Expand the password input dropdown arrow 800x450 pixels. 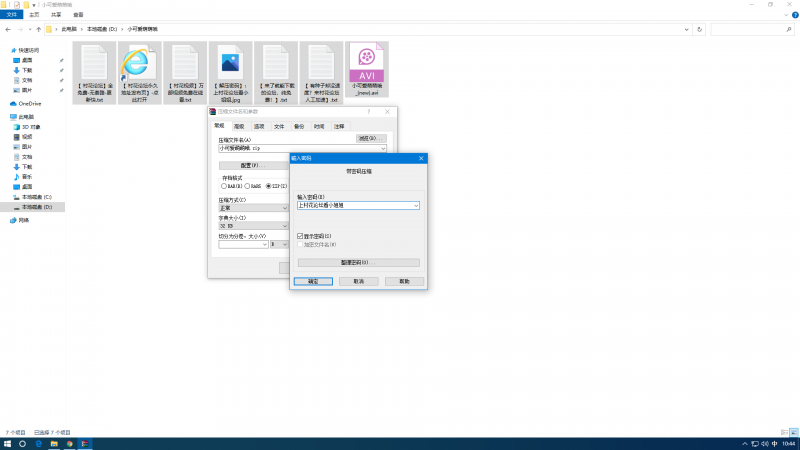pos(415,205)
